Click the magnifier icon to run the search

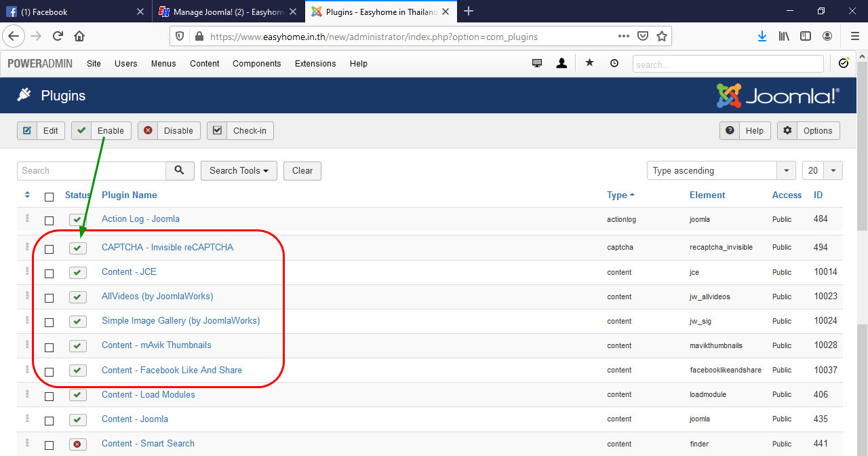pyautogui.click(x=180, y=170)
